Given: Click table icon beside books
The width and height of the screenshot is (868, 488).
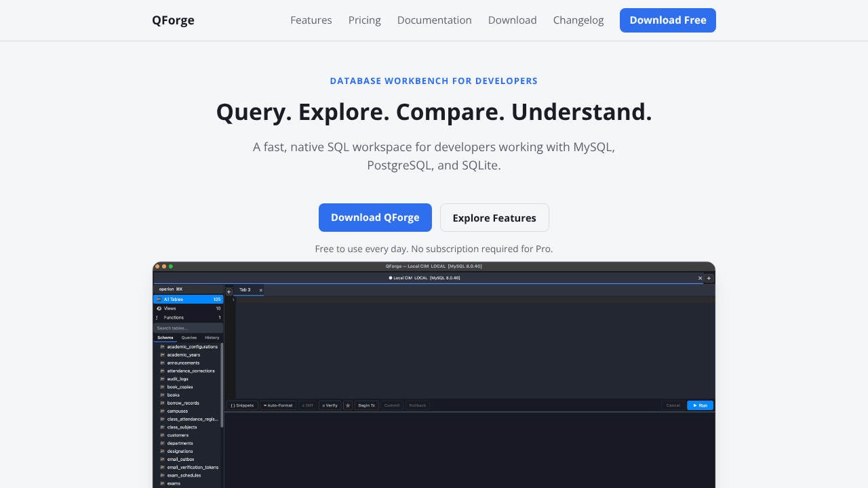Looking at the screenshot, I should pos(162,395).
